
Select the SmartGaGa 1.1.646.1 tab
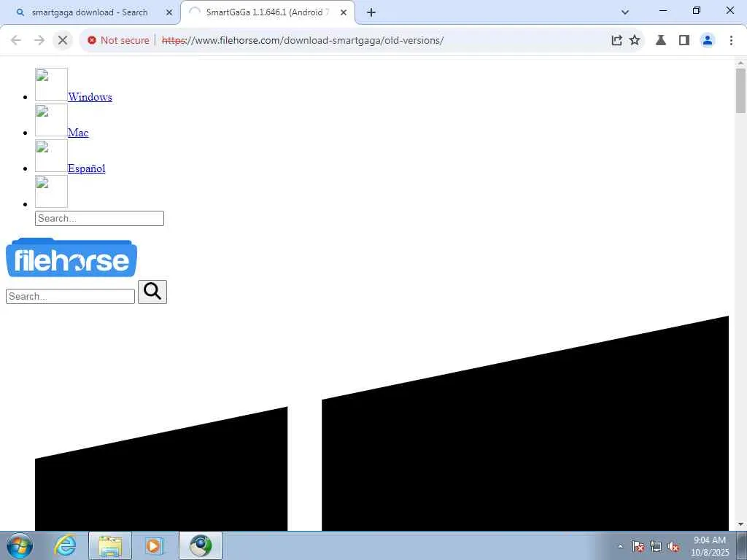click(x=267, y=12)
